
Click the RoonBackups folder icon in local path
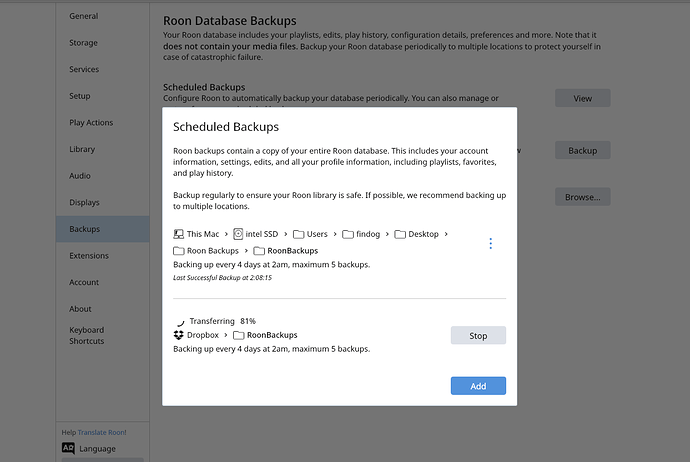(259, 251)
